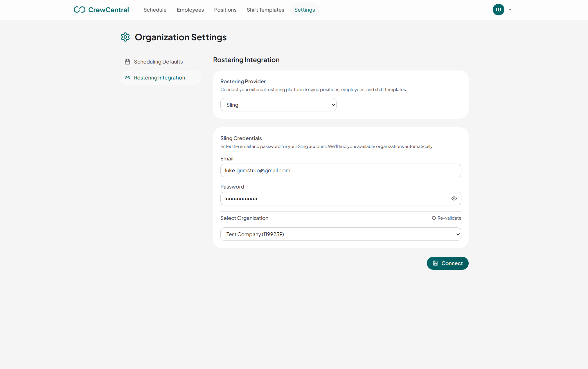Switch to the Shift Templates section
The width and height of the screenshot is (588, 369).
click(x=265, y=10)
